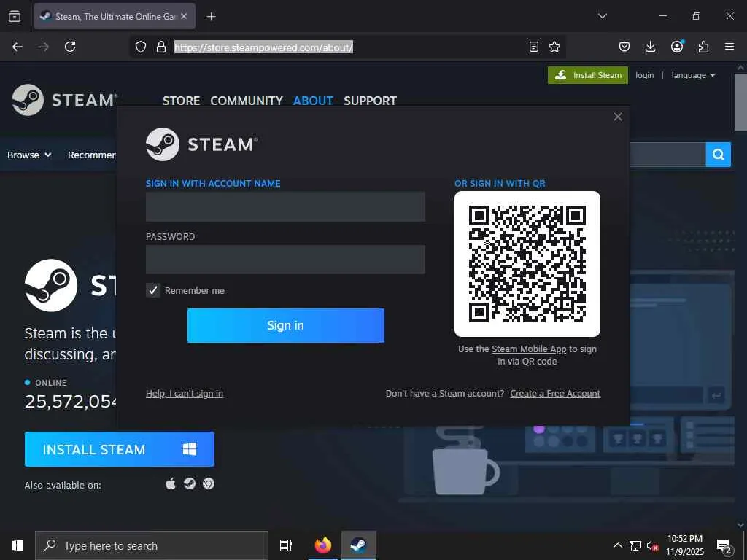Click the store search magnifier button
The image size is (747, 560).
tap(719, 155)
